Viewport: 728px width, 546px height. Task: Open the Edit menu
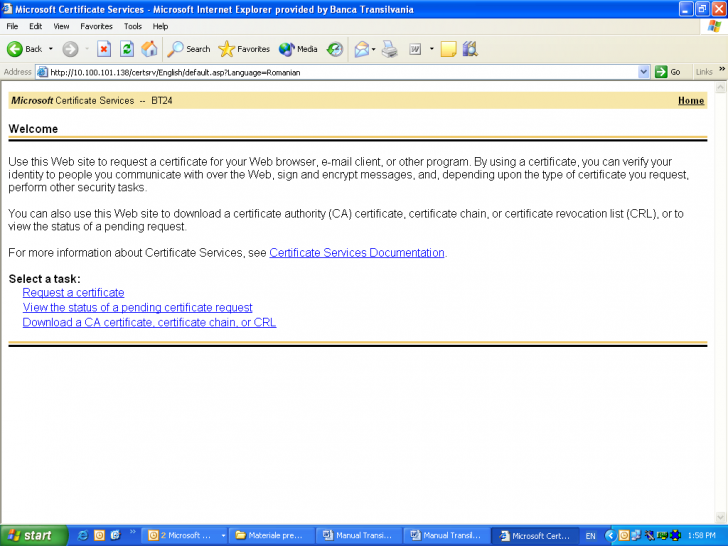35,26
